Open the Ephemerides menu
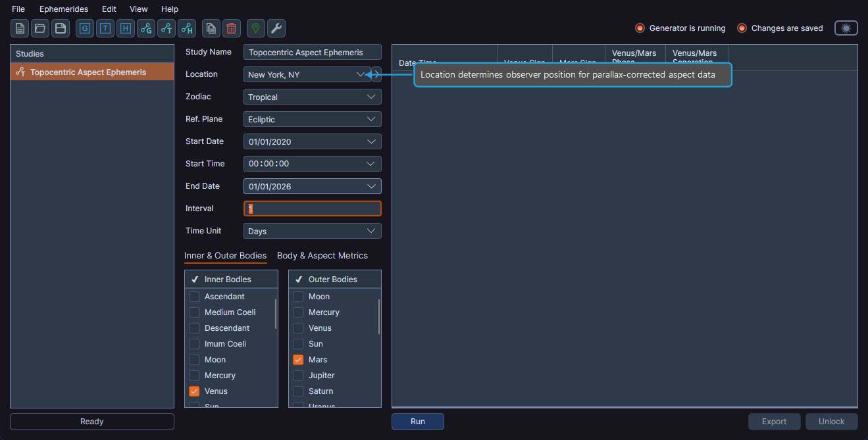The height and width of the screenshot is (440, 868). tap(63, 9)
